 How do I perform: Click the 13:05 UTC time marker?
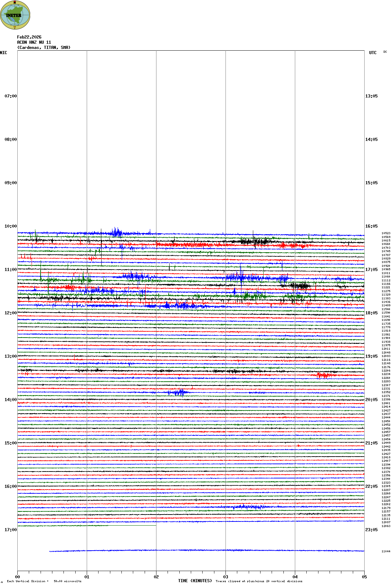pyautogui.click(x=371, y=96)
